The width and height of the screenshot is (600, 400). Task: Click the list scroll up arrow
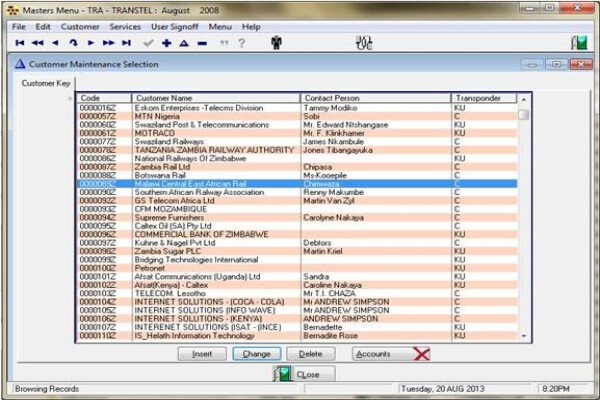coord(524,99)
